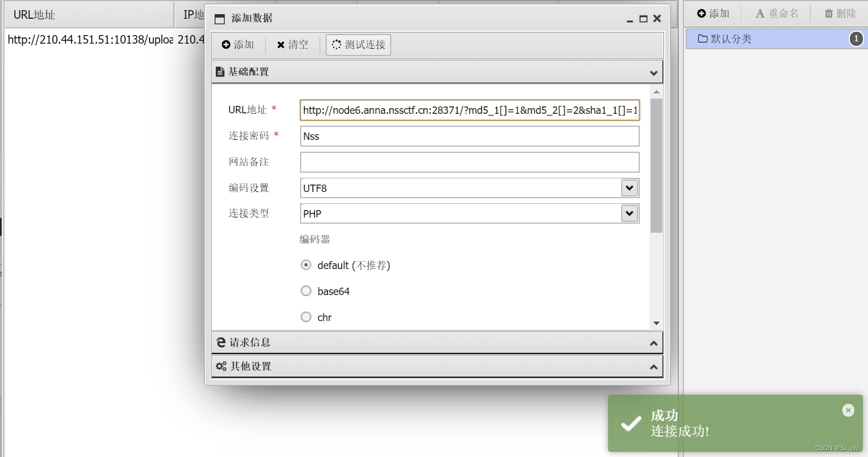The image size is (868, 457).
Task: Focus the 连接密码 field containing Nss
Action: coord(469,136)
